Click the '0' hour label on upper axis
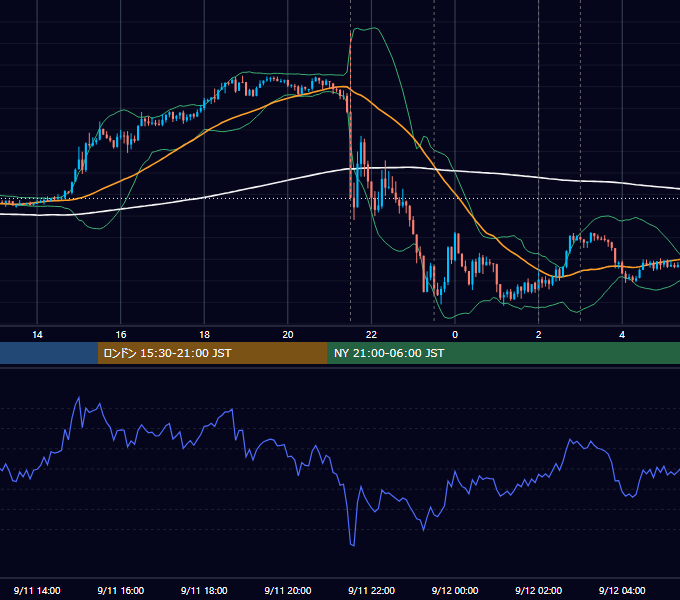Screen dimensions: 680x600 tap(455, 335)
